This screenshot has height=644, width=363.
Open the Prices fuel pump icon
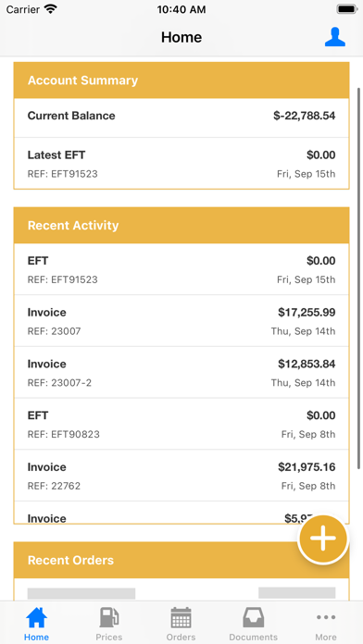point(109,617)
